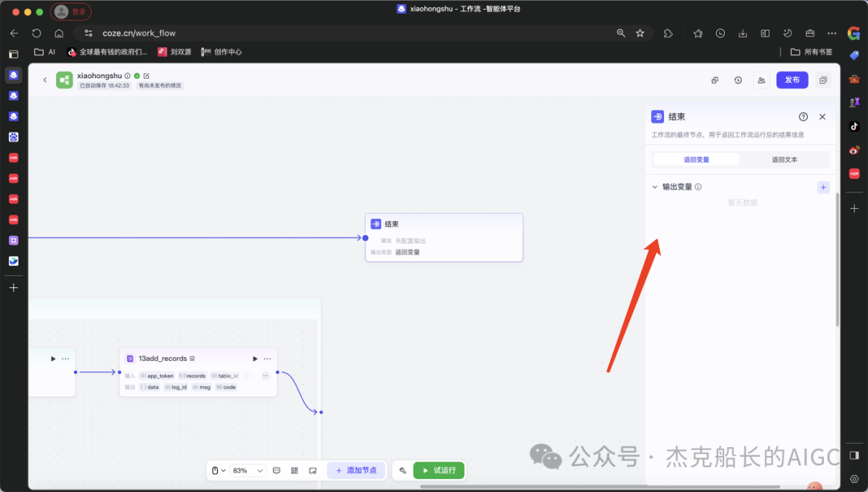868x492 pixels.
Task: Click the info icon beside xiaohongshu title
Action: tap(127, 76)
